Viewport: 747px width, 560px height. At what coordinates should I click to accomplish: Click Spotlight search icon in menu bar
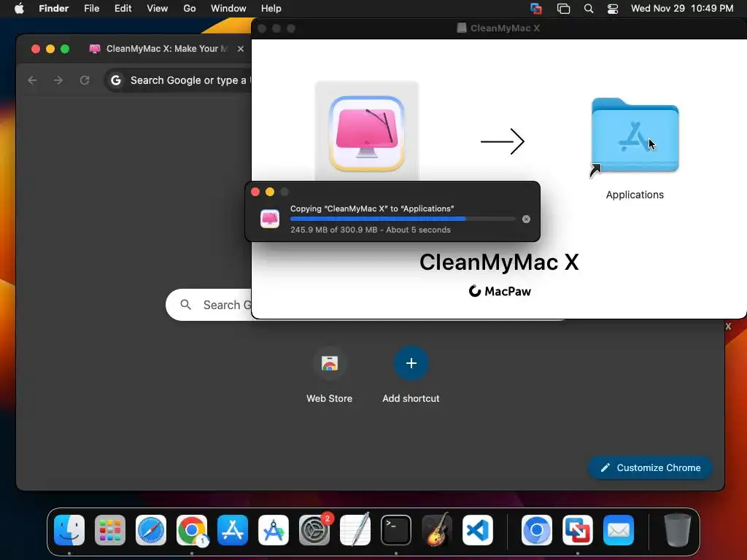point(589,9)
